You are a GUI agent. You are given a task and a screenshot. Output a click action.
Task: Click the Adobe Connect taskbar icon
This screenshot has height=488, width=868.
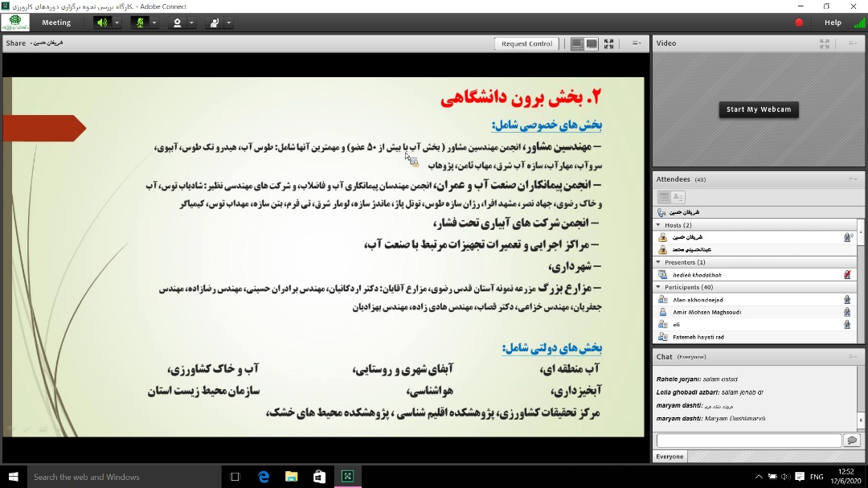coord(348,477)
